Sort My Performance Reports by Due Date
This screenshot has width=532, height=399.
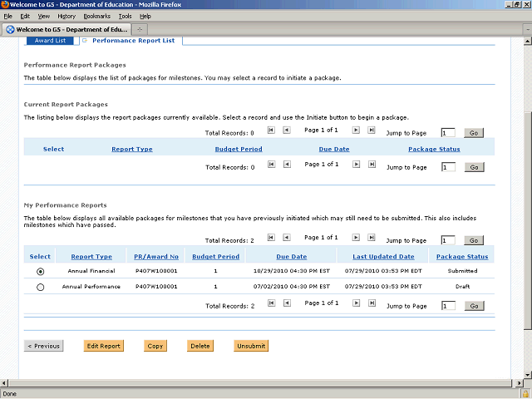pos(291,257)
